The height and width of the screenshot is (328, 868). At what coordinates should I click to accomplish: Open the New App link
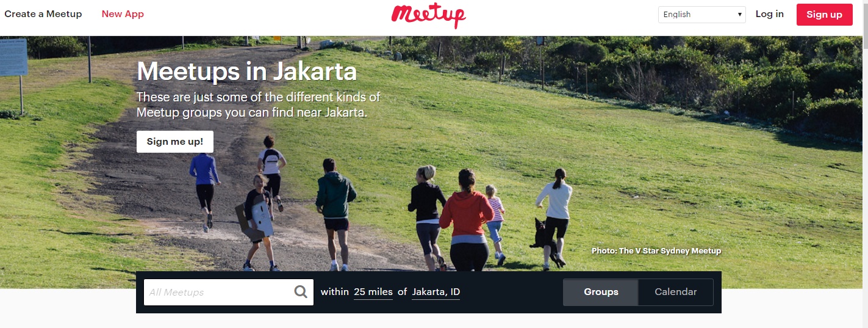point(123,14)
